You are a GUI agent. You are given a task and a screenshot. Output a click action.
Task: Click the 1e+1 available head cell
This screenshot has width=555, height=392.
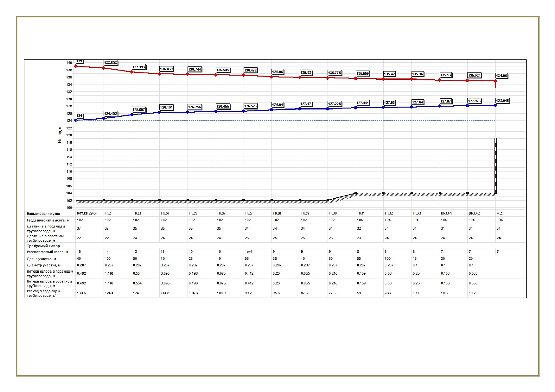pyautogui.click(x=249, y=252)
